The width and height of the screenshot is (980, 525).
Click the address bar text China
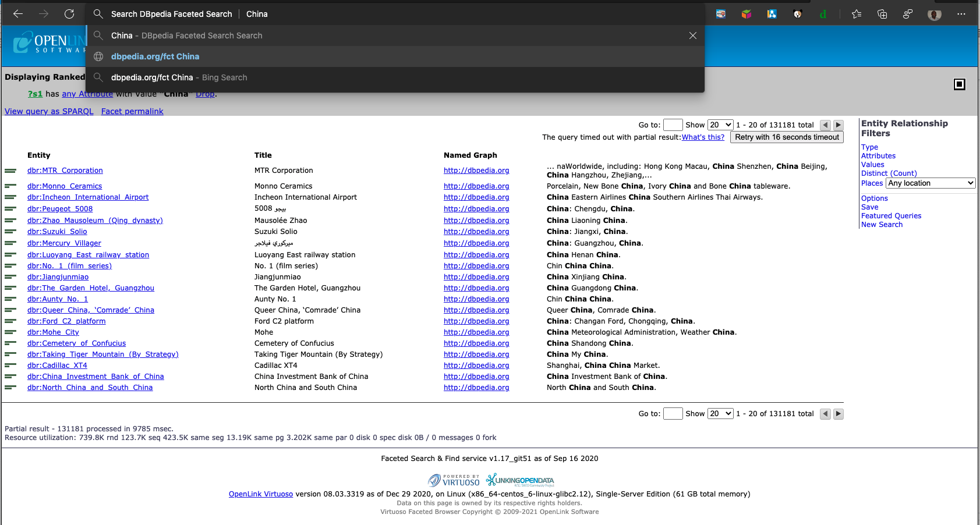(x=257, y=14)
